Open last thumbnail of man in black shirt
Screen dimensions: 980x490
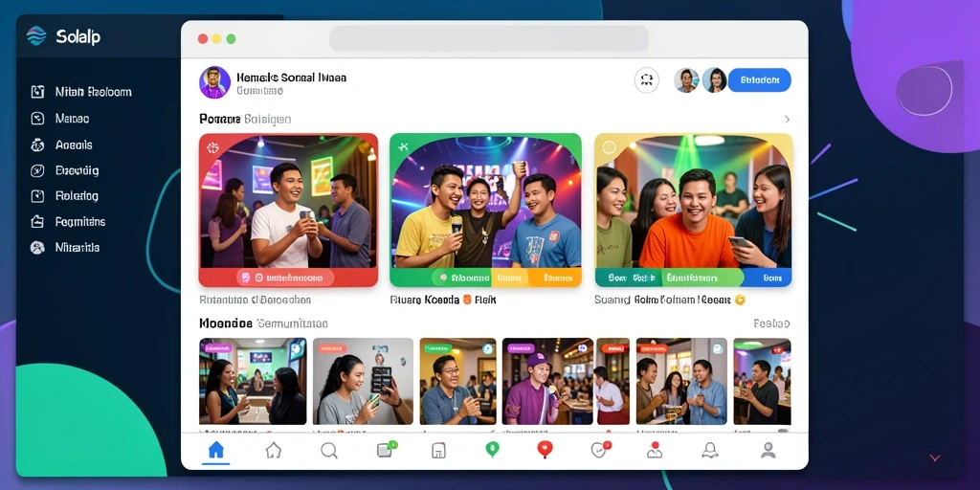[762, 381]
